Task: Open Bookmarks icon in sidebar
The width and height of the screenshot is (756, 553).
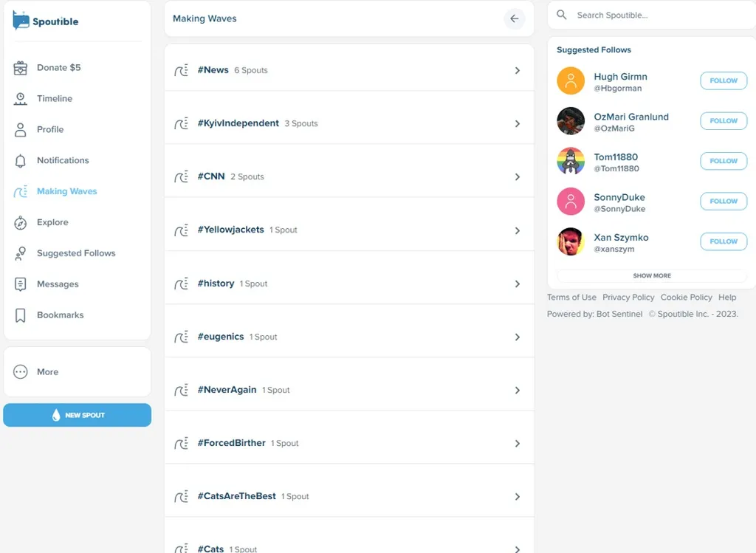Action: click(20, 315)
